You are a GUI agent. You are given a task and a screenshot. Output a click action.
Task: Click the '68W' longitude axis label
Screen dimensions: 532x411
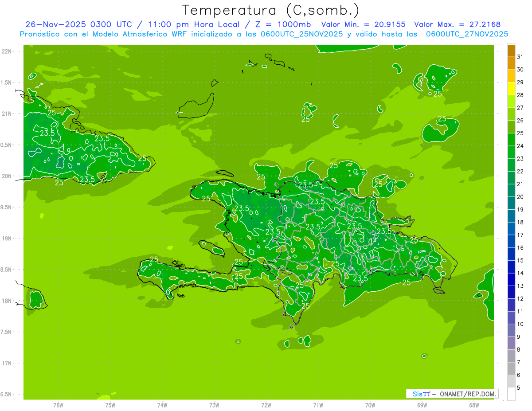tap(474, 405)
